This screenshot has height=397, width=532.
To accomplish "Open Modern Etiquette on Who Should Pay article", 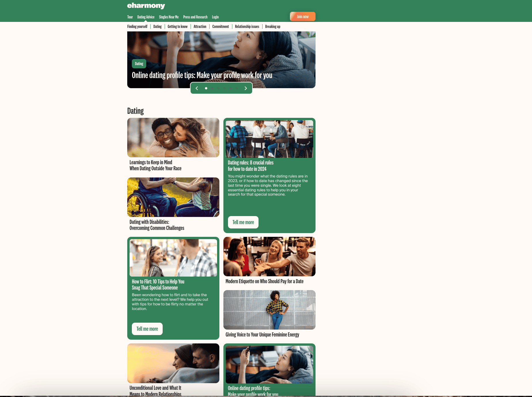I will 264,281.
